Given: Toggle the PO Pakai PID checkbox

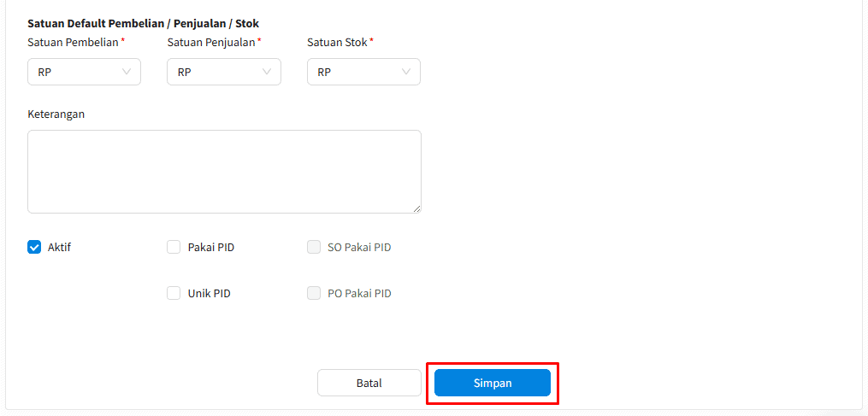Looking at the screenshot, I should (314, 293).
